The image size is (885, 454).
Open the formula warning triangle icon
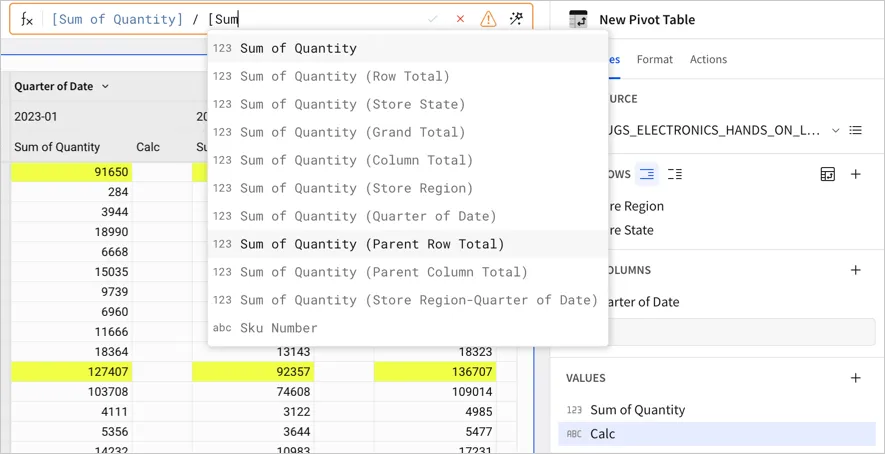pyautogui.click(x=488, y=19)
